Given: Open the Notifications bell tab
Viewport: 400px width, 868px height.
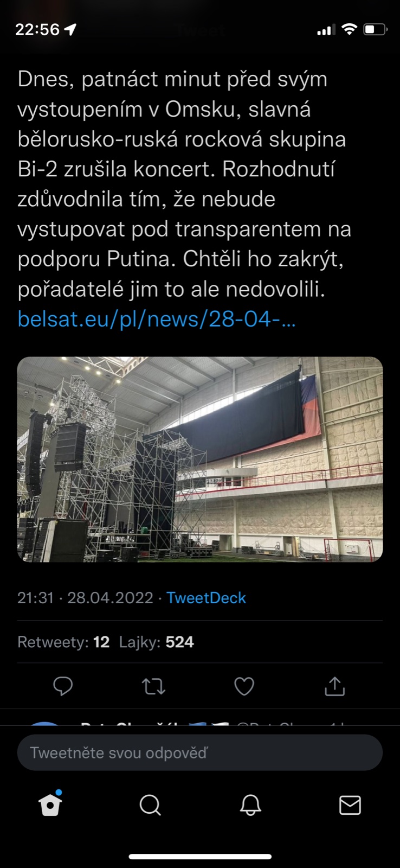Looking at the screenshot, I should tap(250, 805).
